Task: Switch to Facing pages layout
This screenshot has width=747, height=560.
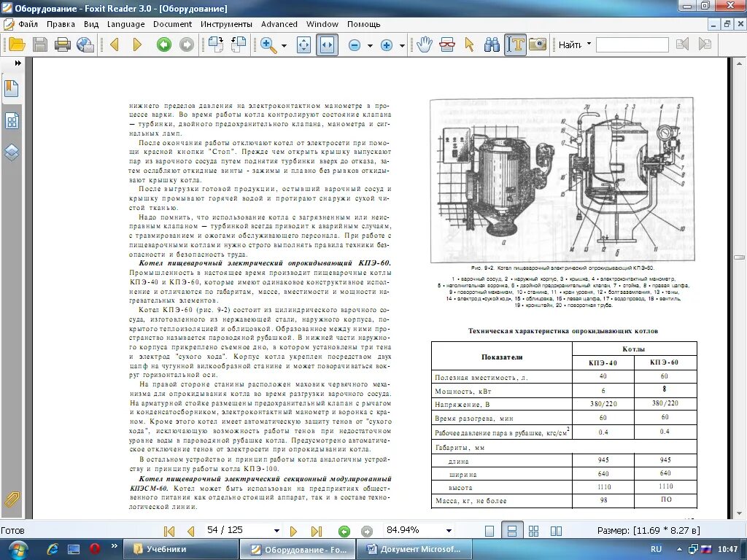Action: pyautogui.click(x=556, y=531)
